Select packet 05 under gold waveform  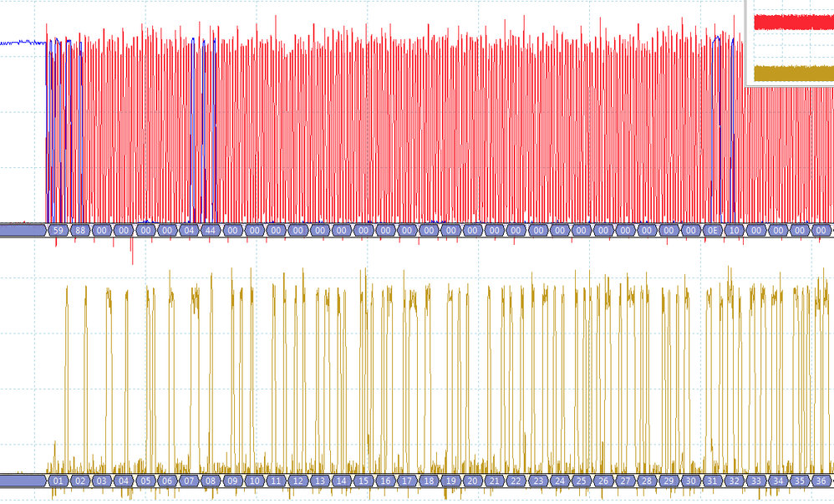[145, 481]
